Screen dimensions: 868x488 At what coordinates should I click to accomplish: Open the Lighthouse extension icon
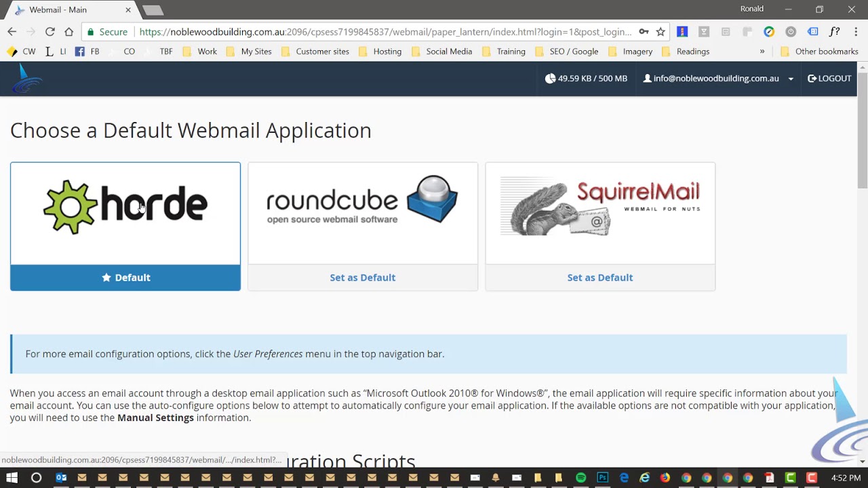pos(682,32)
